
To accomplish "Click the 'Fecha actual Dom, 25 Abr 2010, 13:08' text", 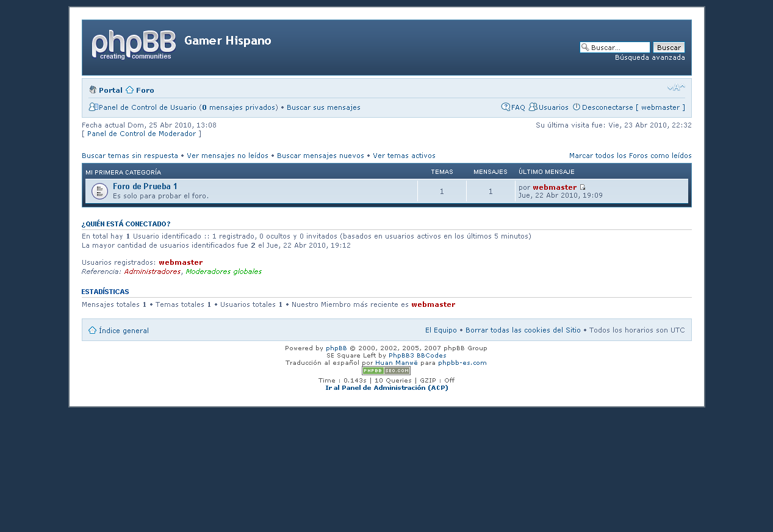I will 149,125.
